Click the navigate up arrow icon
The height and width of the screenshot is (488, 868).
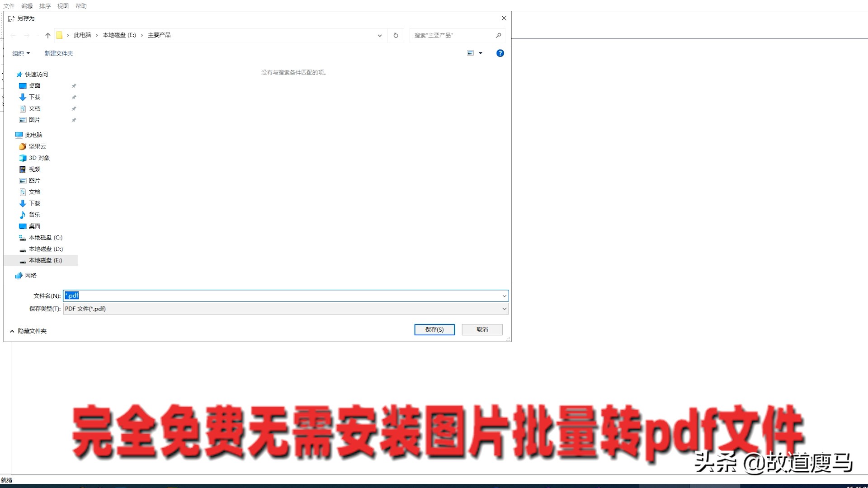47,34
